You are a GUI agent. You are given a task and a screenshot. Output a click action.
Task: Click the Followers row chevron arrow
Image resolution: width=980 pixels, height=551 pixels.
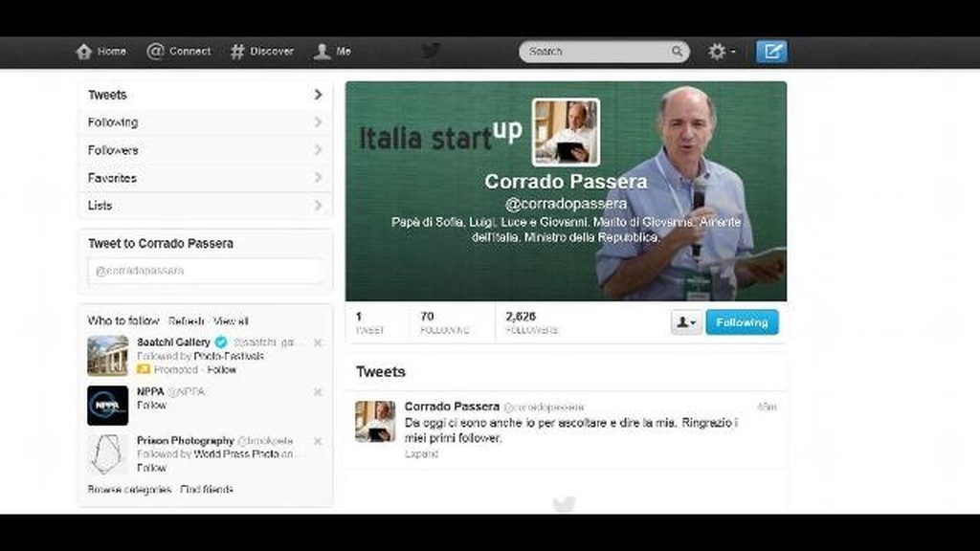318,150
